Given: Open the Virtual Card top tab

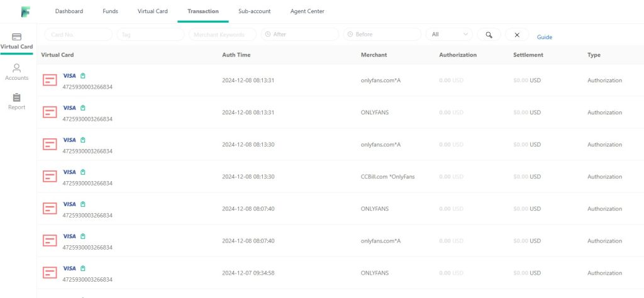Looking at the screenshot, I should click(x=152, y=11).
